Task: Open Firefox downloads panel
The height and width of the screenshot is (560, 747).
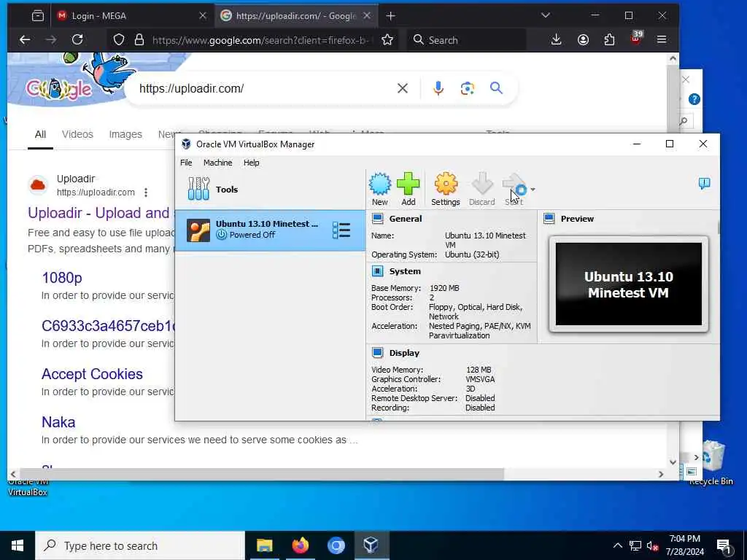Action: tap(556, 40)
